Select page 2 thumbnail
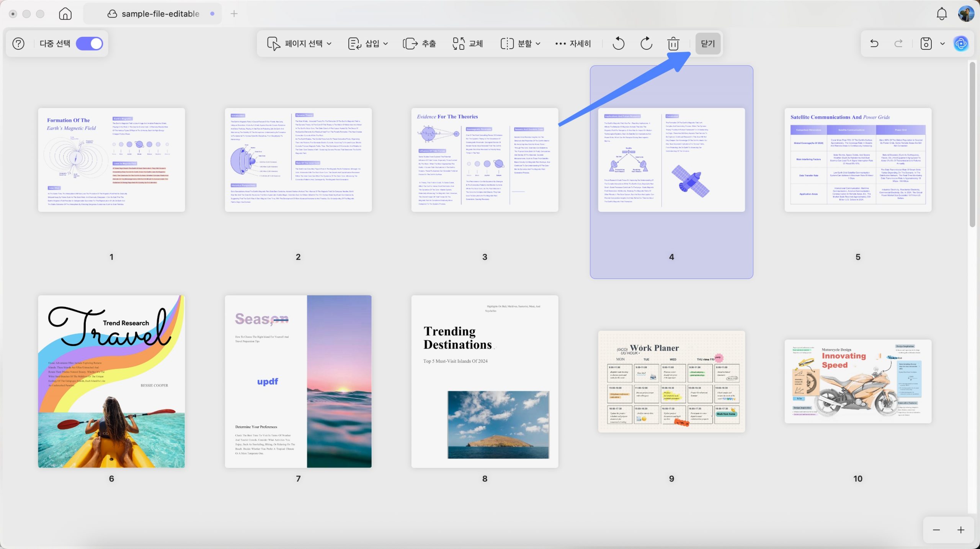The width and height of the screenshot is (980, 549). click(298, 160)
